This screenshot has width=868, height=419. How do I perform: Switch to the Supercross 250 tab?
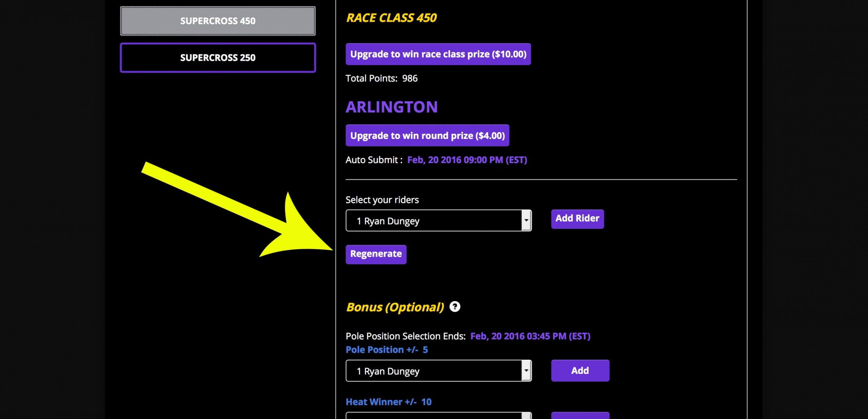click(x=218, y=58)
